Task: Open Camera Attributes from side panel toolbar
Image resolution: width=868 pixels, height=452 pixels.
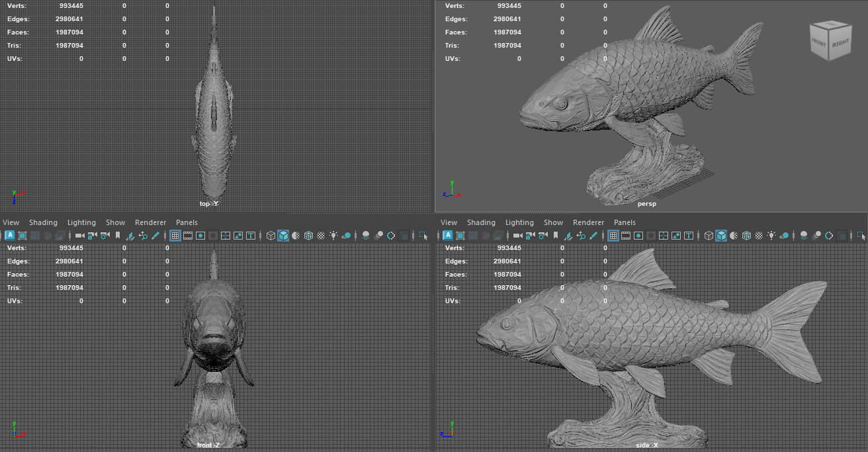Action: (x=542, y=235)
